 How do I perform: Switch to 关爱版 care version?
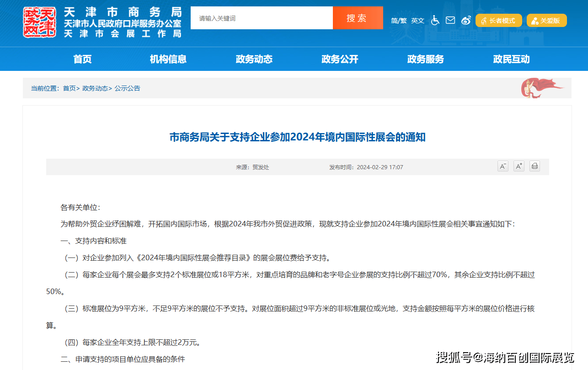546,21
